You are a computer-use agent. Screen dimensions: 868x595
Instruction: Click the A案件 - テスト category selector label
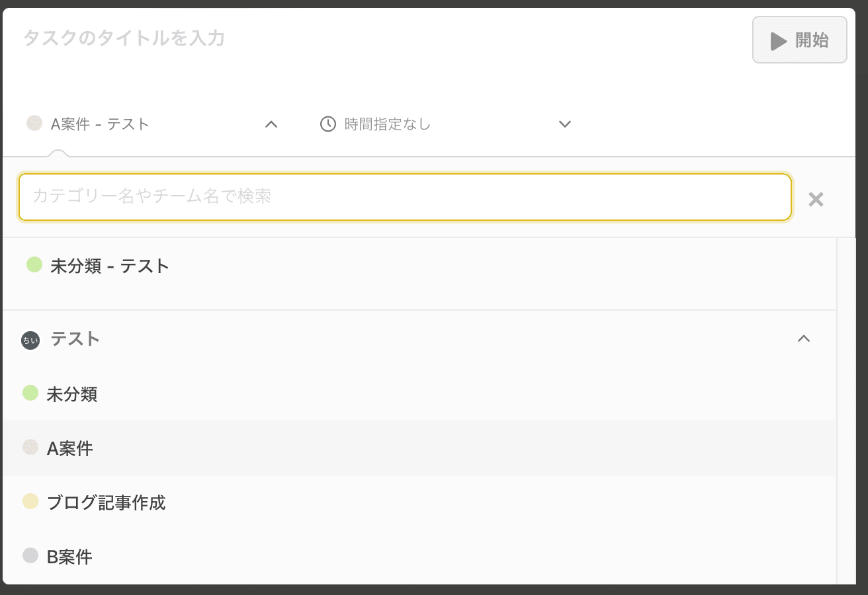pyautogui.click(x=100, y=124)
